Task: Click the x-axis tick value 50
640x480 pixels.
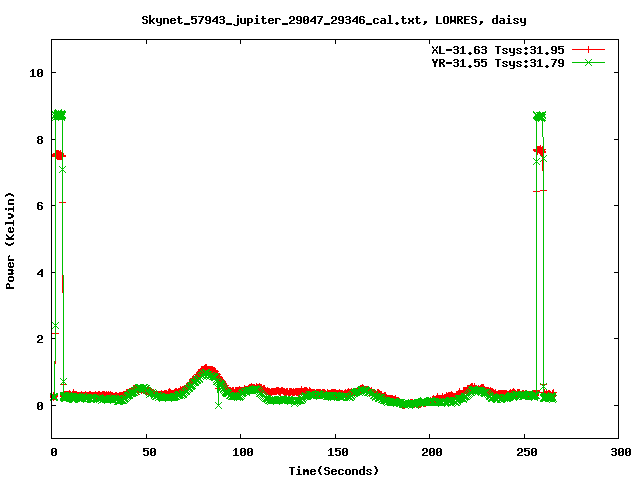Action: tap(149, 452)
